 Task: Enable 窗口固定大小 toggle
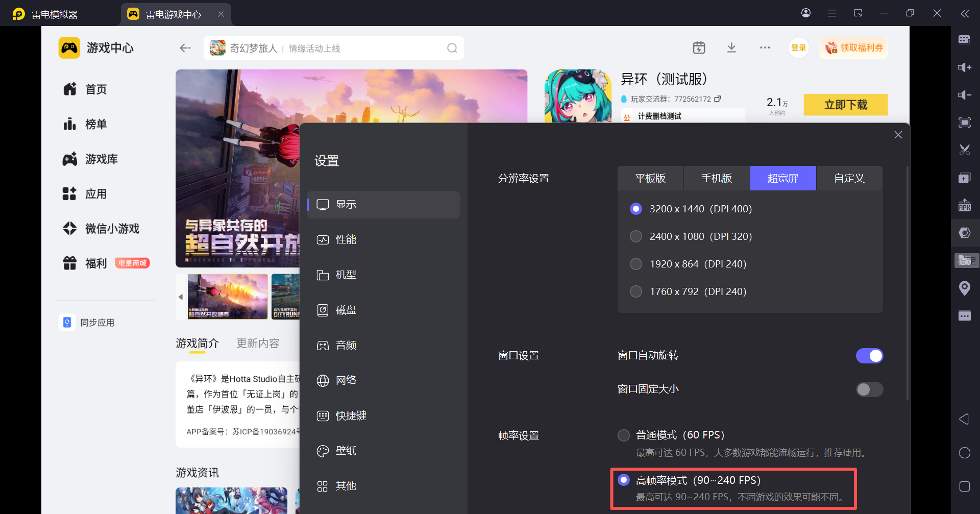[x=870, y=389]
